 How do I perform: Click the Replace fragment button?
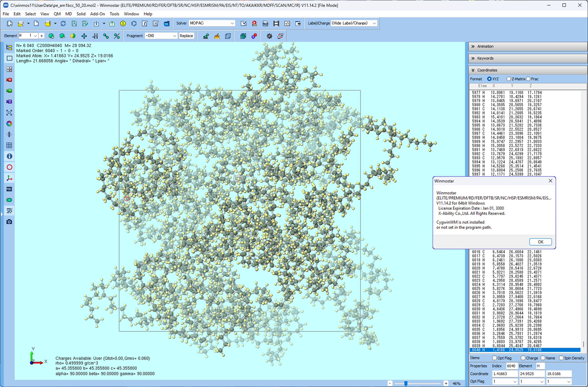186,36
